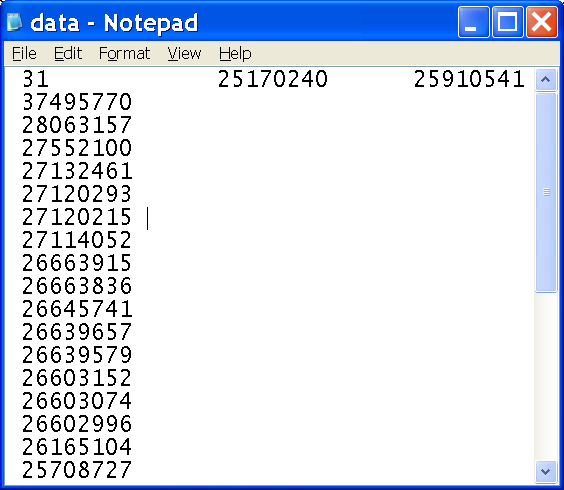Click the value 28063157
Screen dimensions: 564x490
pos(77,125)
